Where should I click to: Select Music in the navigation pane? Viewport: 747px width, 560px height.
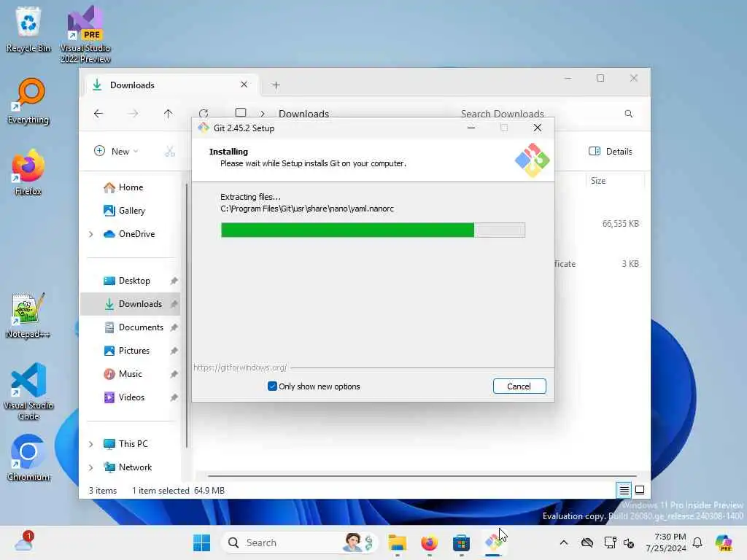(131, 374)
